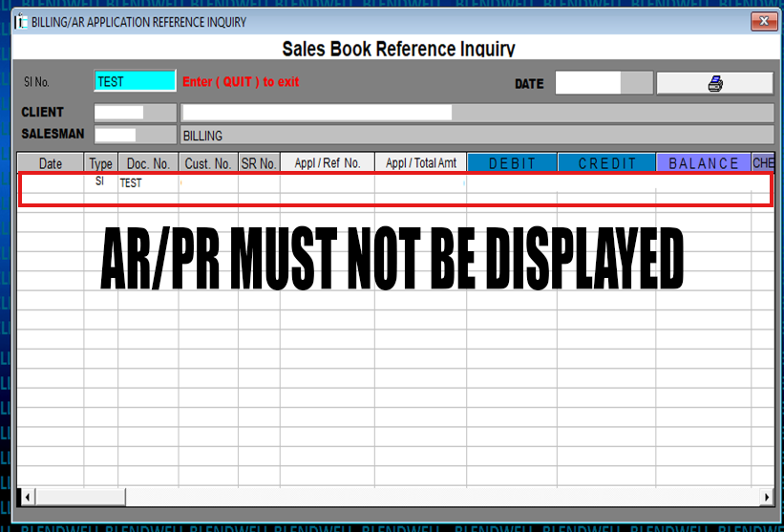784x532 pixels.
Task: Click the horizontal scrollbar thumb
Action: coord(80,497)
